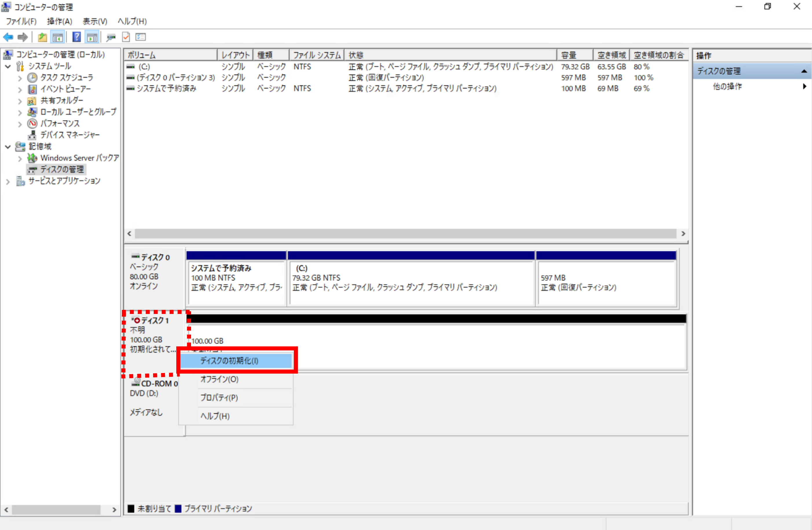Click the checkmark document toolbar icon
This screenshot has height=530, width=812.
[126, 37]
